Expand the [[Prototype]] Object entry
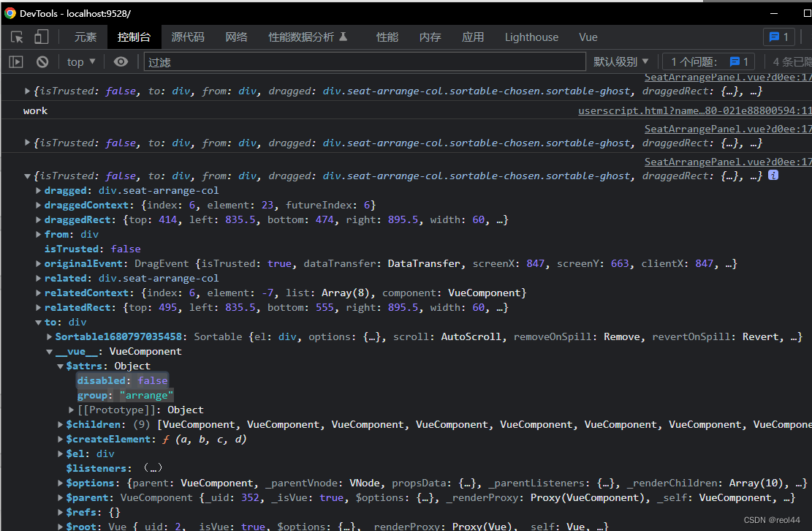The width and height of the screenshot is (812, 531). 71,410
